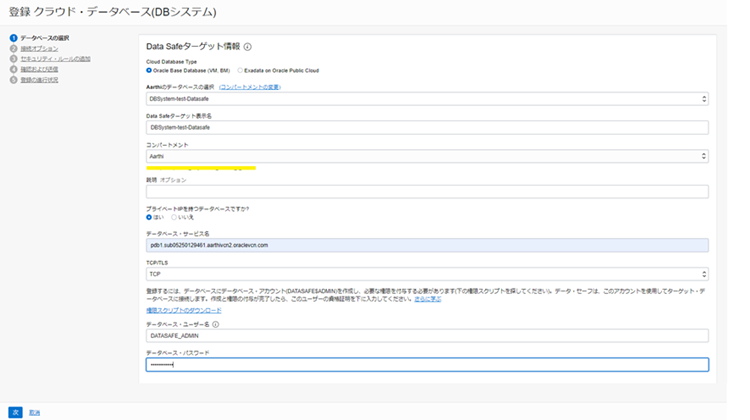The width and height of the screenshot is (750, 420).
Task: Expand the コンパートメント dropdown showing Aarthi
Action: tap(427, 157)
